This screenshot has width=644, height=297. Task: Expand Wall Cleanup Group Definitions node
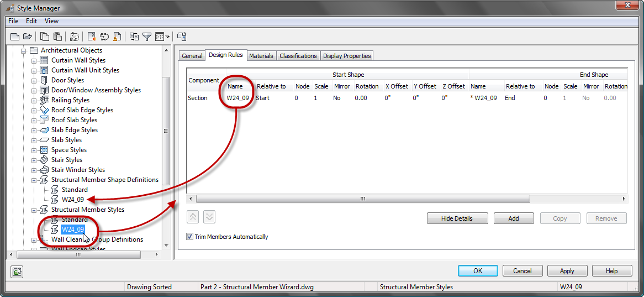(x=34, y=240)
